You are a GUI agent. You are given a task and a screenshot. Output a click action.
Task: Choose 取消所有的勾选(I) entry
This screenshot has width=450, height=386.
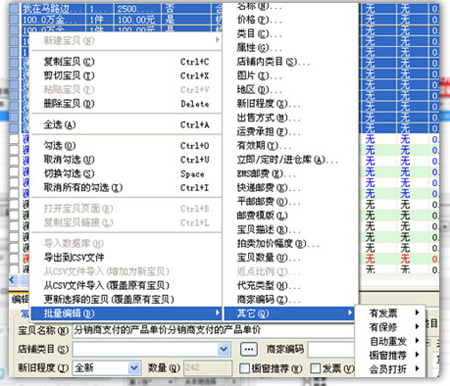[x=126, y=188]
